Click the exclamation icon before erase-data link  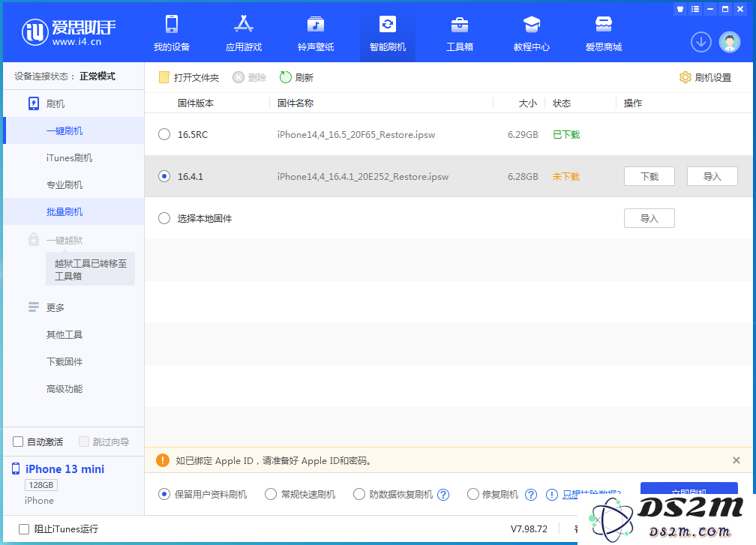tap(551, 495)
